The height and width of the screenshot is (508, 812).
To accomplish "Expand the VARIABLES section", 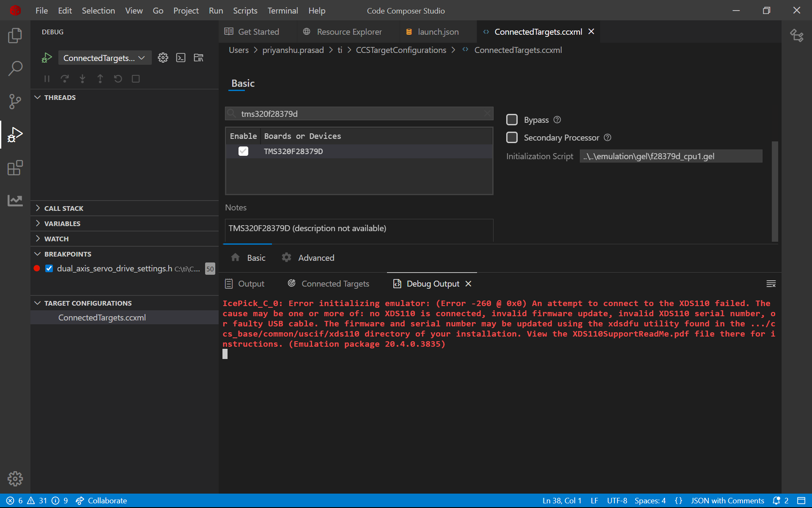I will [124, 224].
